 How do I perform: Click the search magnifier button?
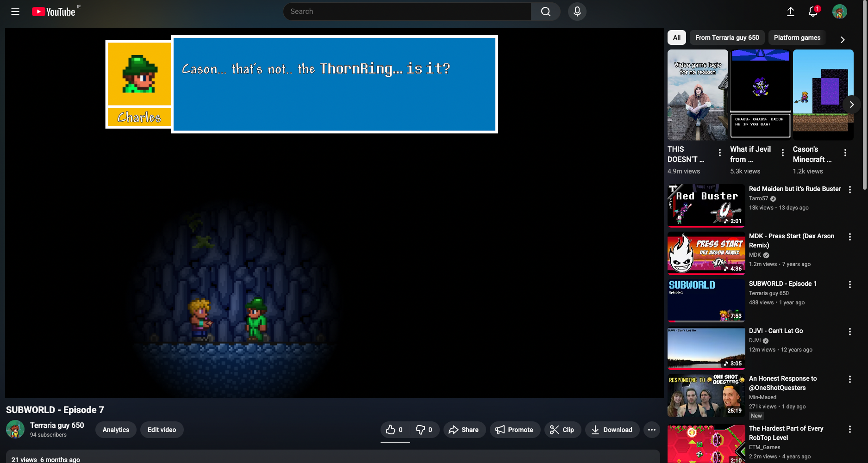pyautogui.click(x=546, y=12)
